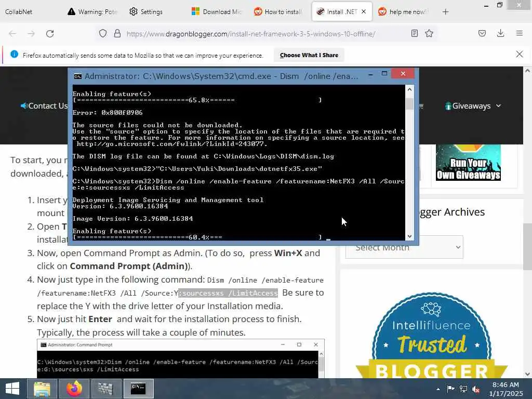Click the address bar URL field
This screenshot has height=399, width=532.
pos(250,34)
